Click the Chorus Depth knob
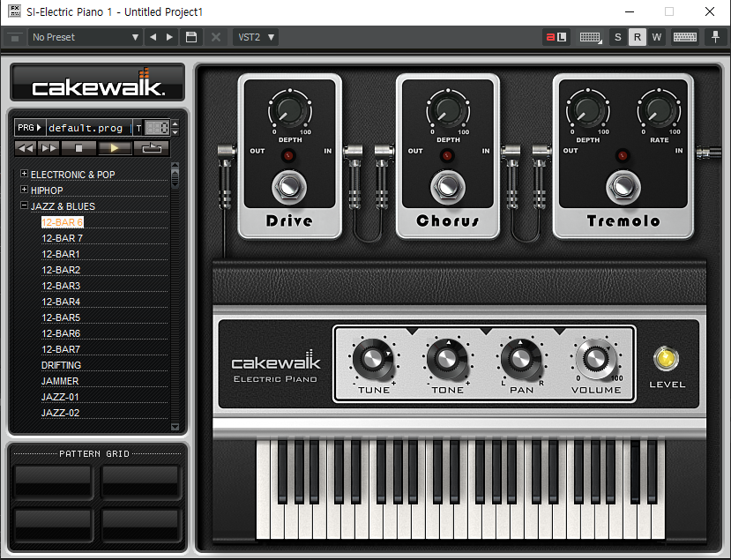Viewport: 731px width, 560px height. point(448,110)
